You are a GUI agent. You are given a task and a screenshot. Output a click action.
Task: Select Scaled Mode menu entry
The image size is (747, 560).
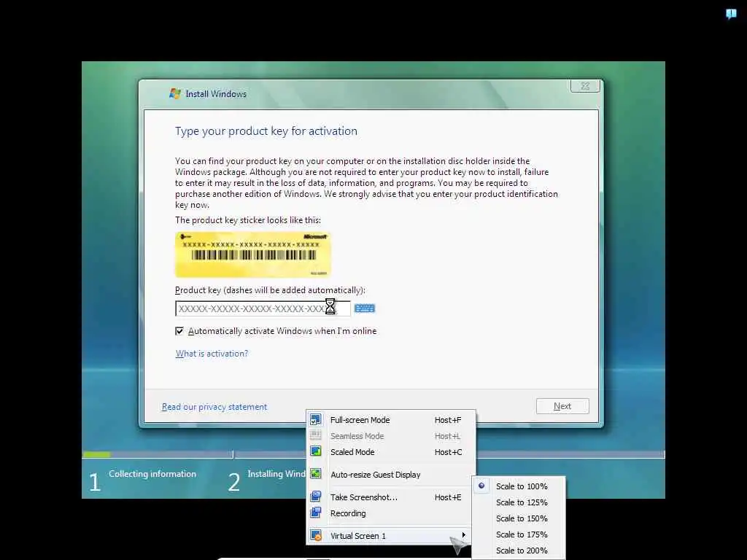tap(391, 452)
